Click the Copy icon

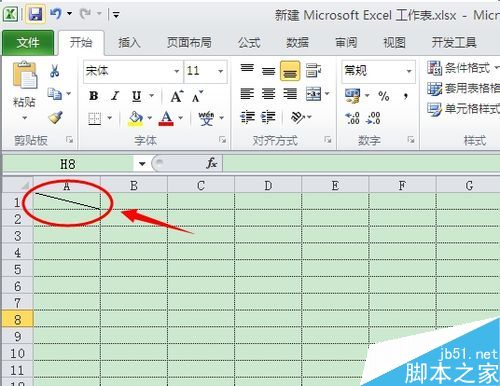pos(54,94)
